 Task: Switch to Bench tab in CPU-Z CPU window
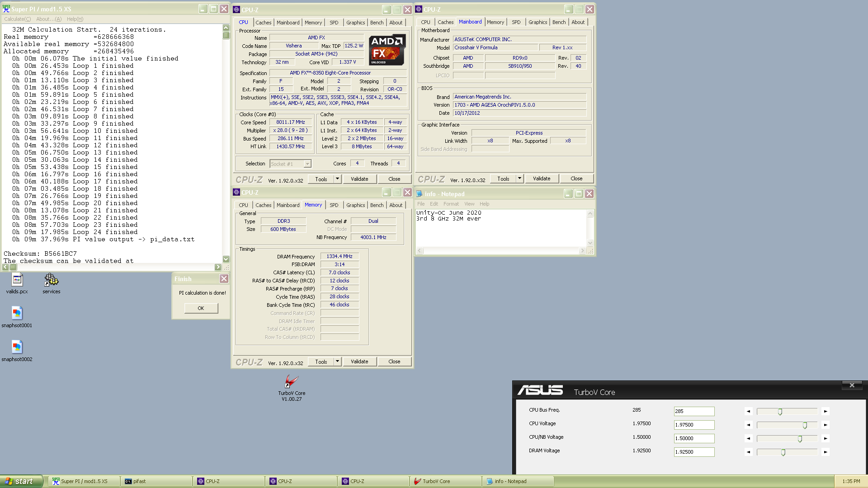pos(377,23)
